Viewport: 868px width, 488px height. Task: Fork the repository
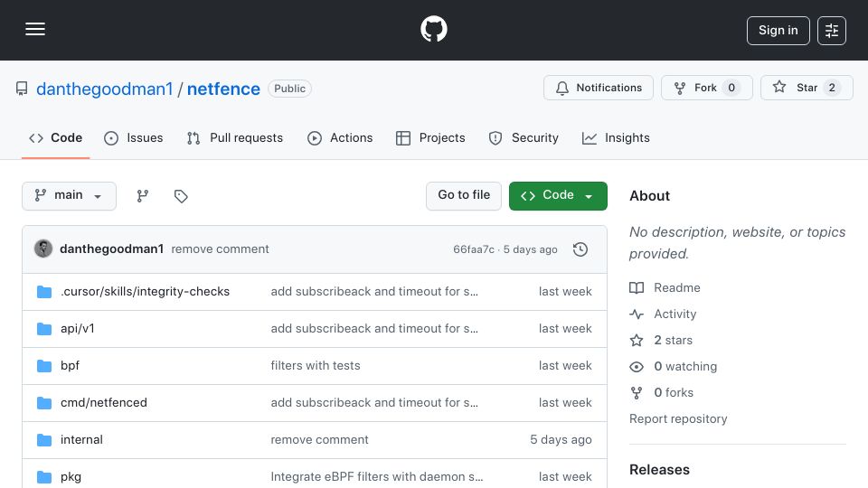(x=706, y=88)
